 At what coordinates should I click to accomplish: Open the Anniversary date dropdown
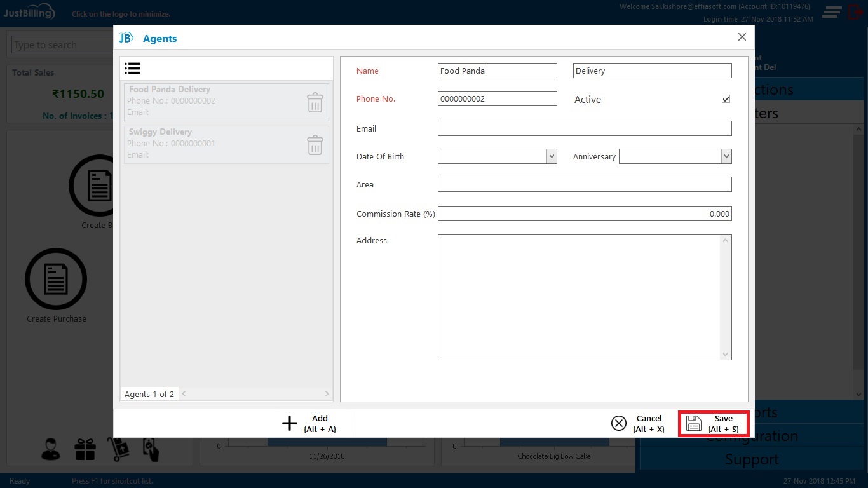726,156
